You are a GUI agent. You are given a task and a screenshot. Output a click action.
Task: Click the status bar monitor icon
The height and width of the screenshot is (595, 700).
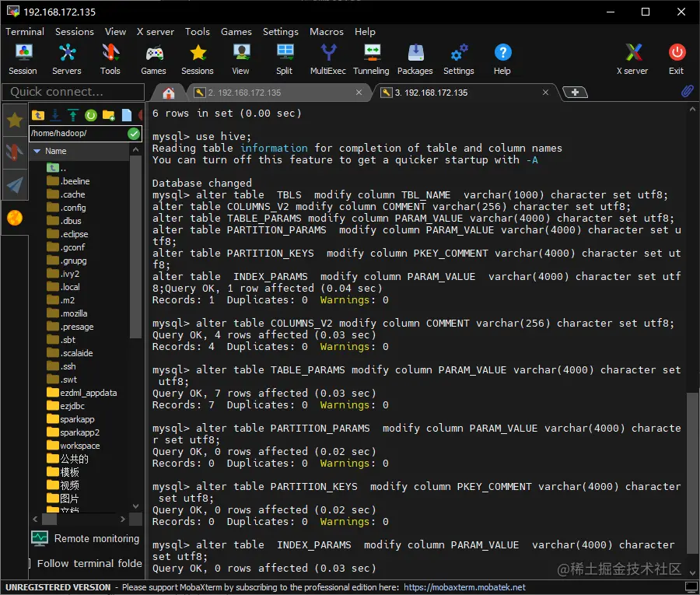pos(691,587)
